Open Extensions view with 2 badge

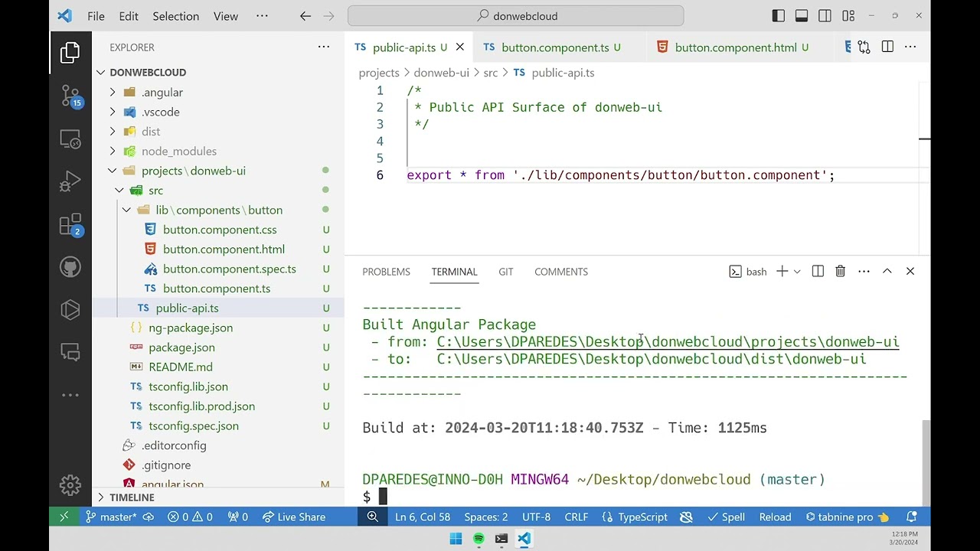click(x=70, y=225)
